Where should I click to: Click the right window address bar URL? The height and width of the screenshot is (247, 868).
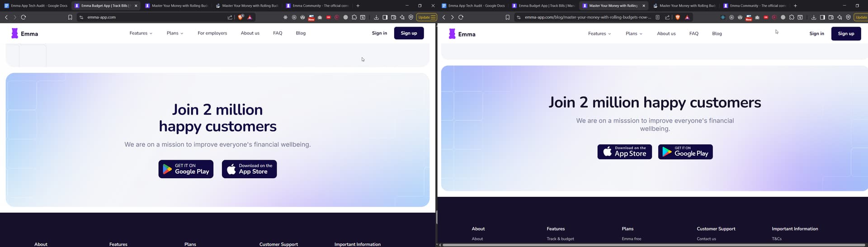click(x=588, y=17)
